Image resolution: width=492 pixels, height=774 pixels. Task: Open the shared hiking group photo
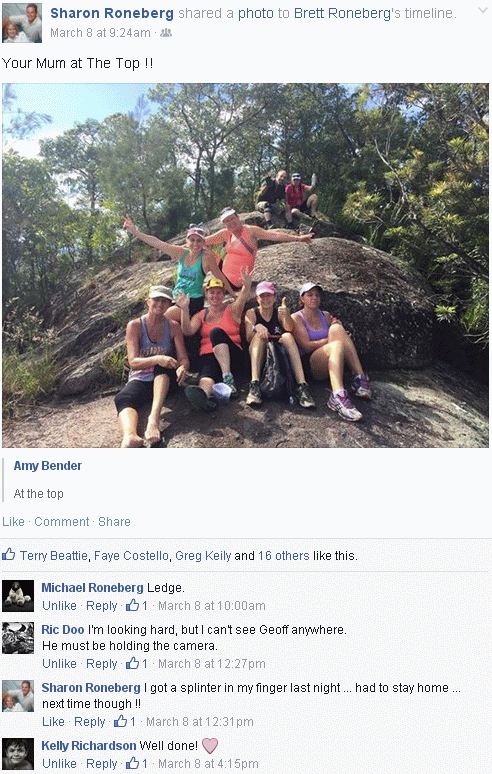coord(245,266)
